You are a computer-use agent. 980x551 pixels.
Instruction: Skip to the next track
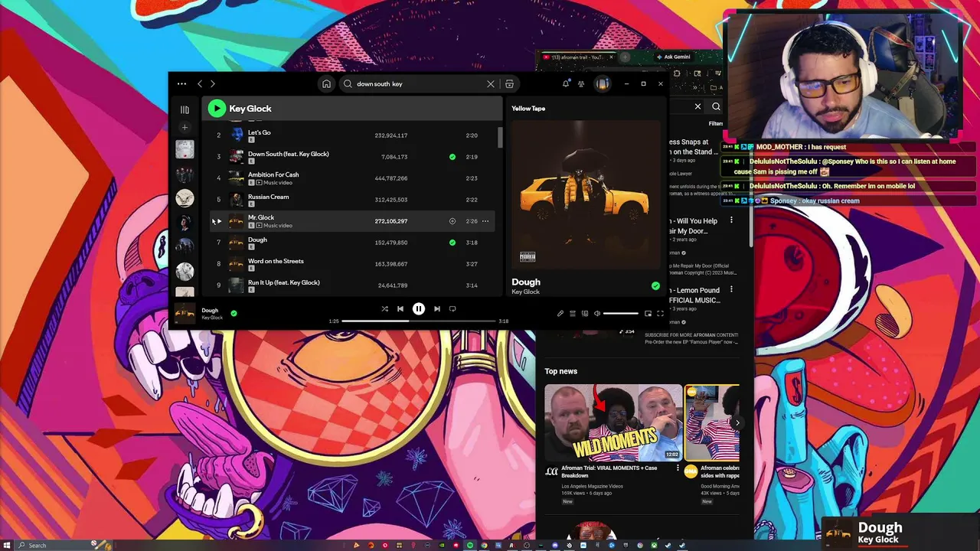tap(437, 309)
